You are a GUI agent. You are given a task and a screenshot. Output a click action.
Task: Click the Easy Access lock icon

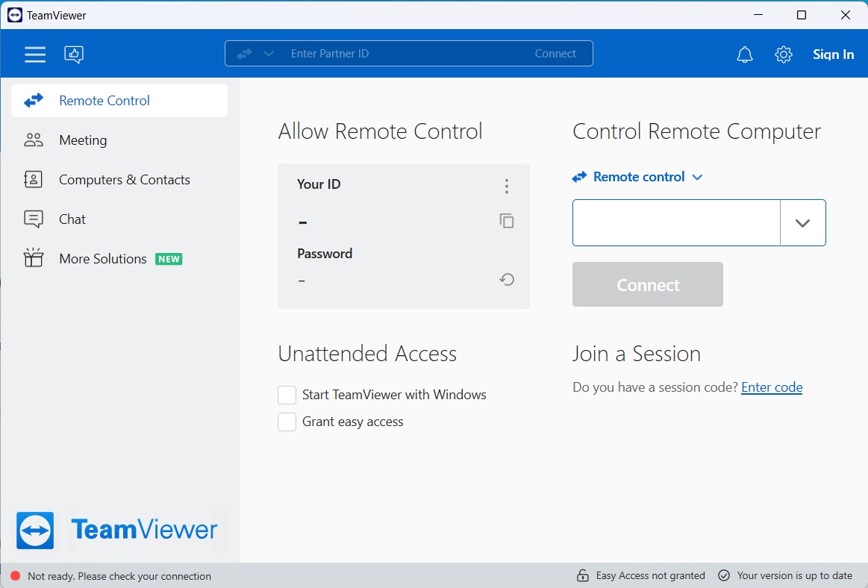pos(582,576)
